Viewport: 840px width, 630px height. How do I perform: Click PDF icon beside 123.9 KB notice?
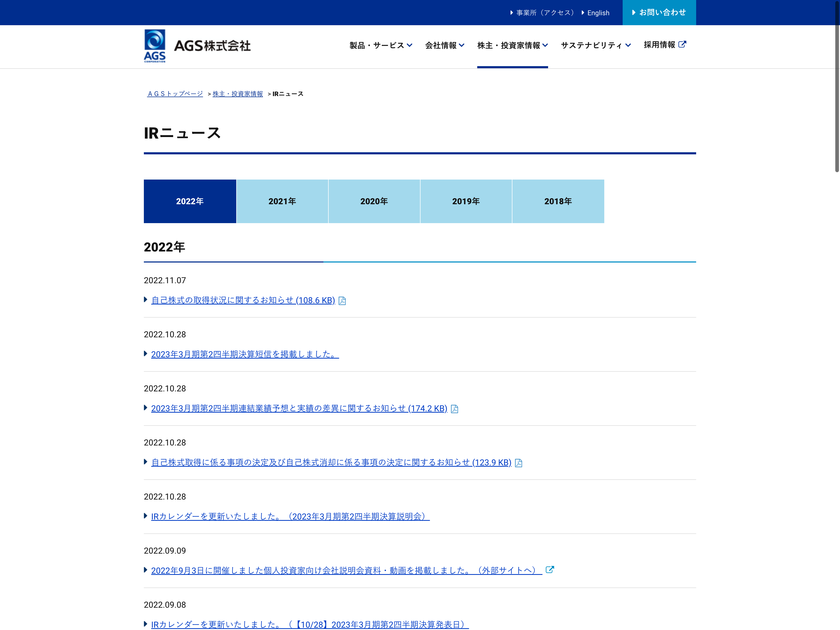click(x=518, y=463)
